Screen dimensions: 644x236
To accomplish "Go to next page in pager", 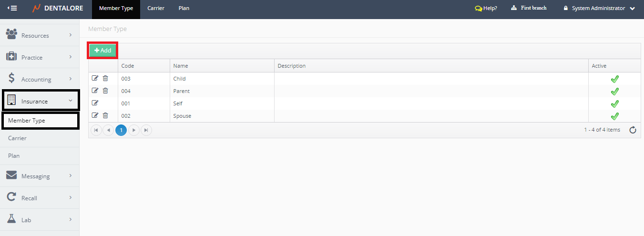I will 134,130.
